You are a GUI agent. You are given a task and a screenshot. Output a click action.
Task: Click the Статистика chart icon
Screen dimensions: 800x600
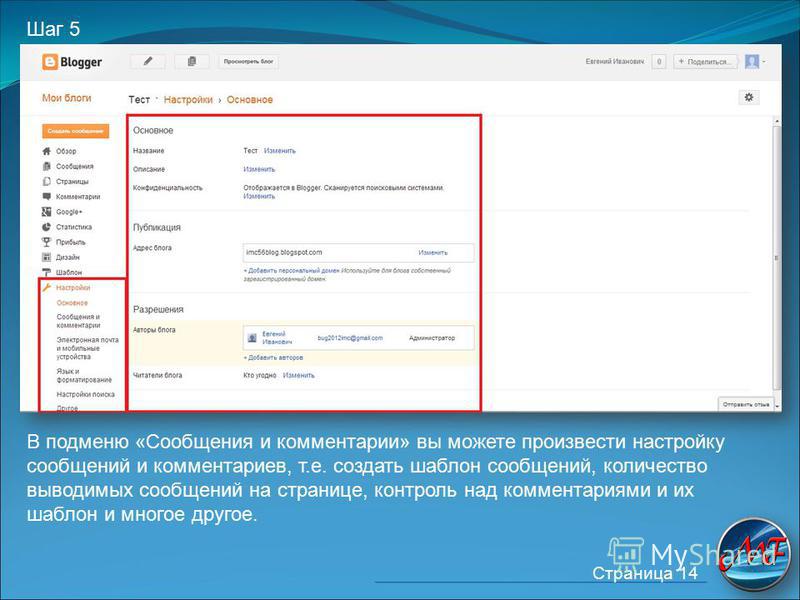(x=46, y=227)
